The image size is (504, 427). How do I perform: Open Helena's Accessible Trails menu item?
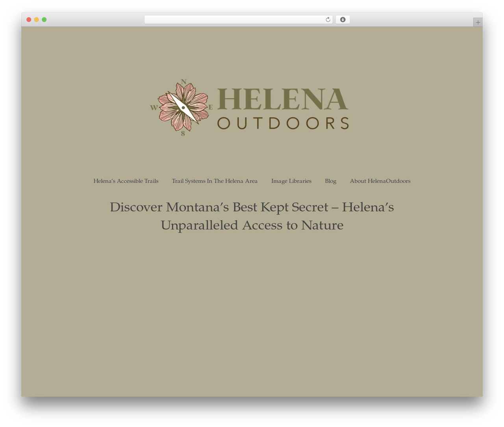pyautogui.click(x=126, y=181)
